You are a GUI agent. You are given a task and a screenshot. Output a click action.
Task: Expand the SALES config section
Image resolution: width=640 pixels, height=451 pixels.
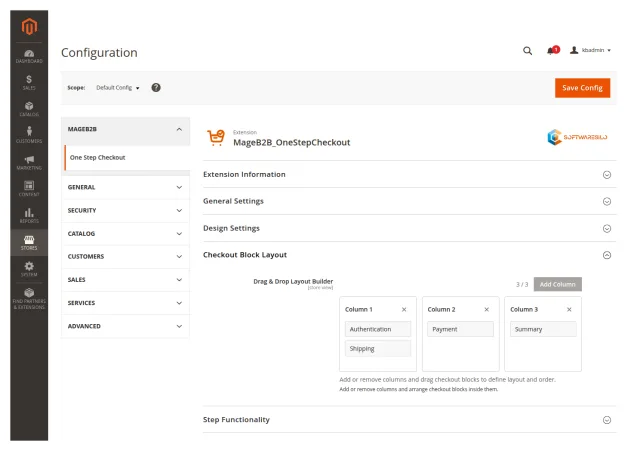[125, 280]
